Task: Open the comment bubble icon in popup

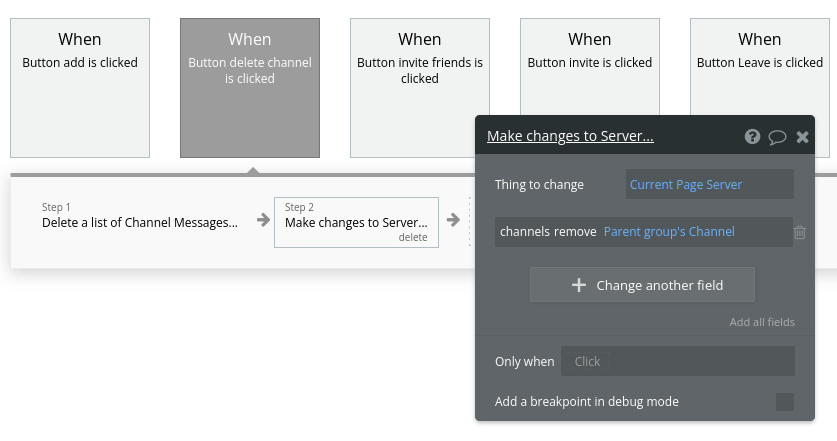Action: click(x=777, y=137)
